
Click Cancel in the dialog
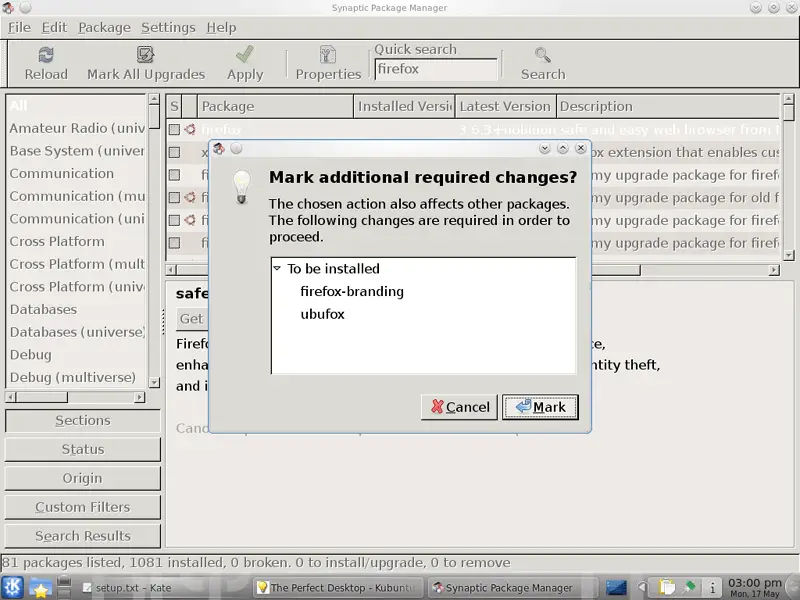coord(459,407)
